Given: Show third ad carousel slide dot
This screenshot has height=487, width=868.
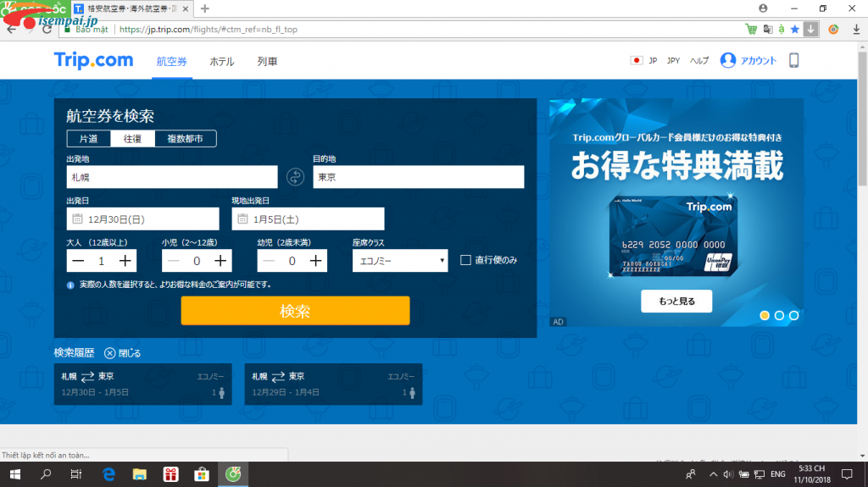Looking at the screenshot, I should (x=793, y=315).
